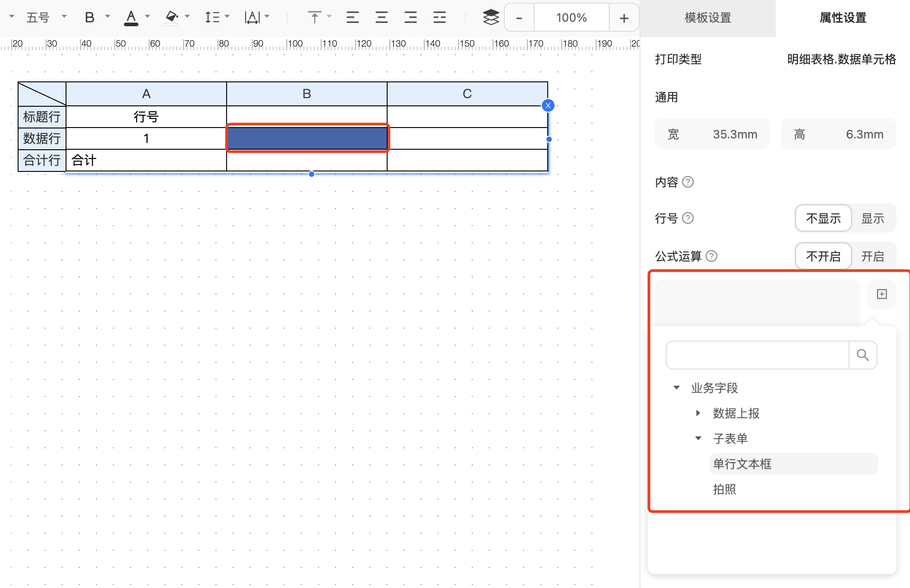Open character spacing dropdown arrow
This screenshot has width=910, height=588.
tap(267, 16)
